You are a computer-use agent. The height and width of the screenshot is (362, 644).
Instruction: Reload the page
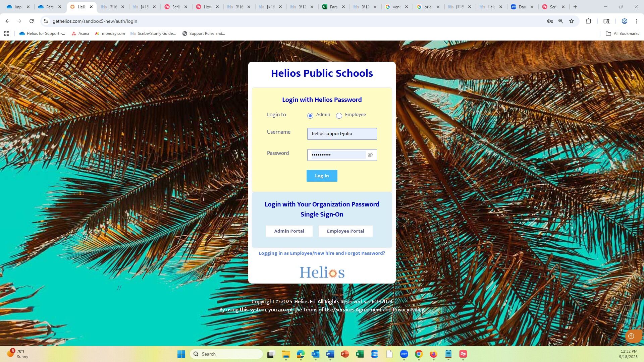[x=32, y=21]
